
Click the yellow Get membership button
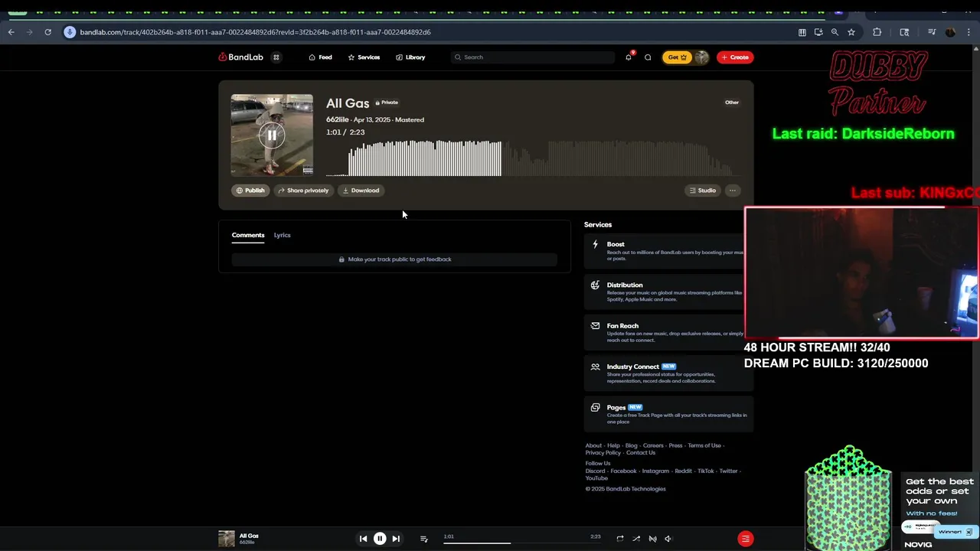pos(677,57)
